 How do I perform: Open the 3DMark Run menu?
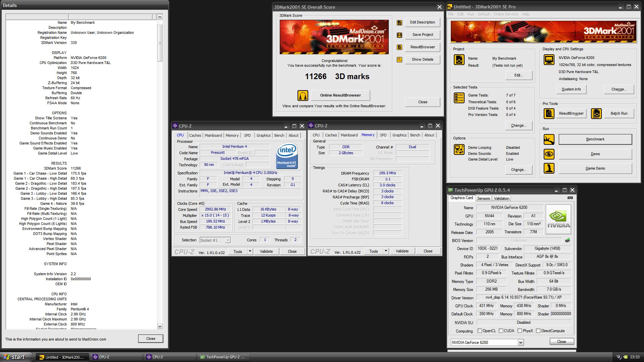click(471, 14)
